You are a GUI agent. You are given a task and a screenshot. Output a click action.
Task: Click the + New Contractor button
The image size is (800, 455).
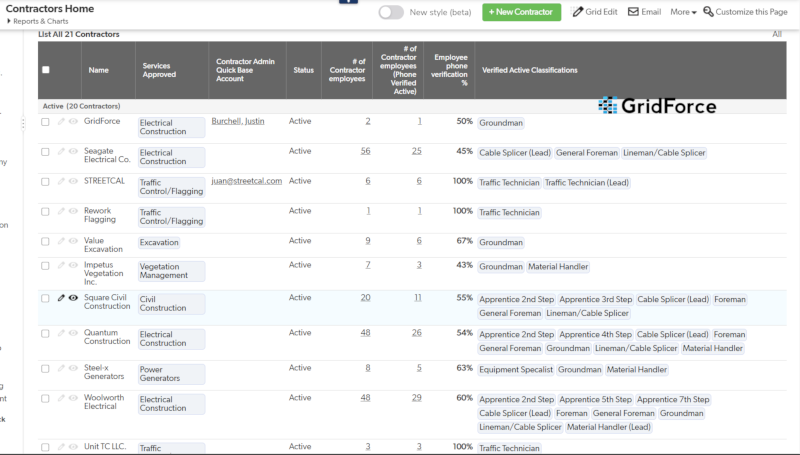click(x=521, y=12)
